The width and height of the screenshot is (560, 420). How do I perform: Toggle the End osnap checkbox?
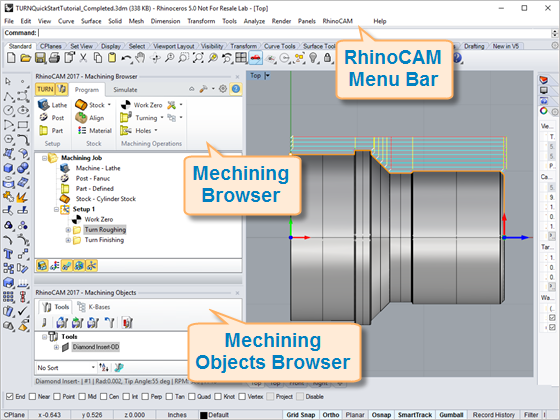tap(10, 396)
